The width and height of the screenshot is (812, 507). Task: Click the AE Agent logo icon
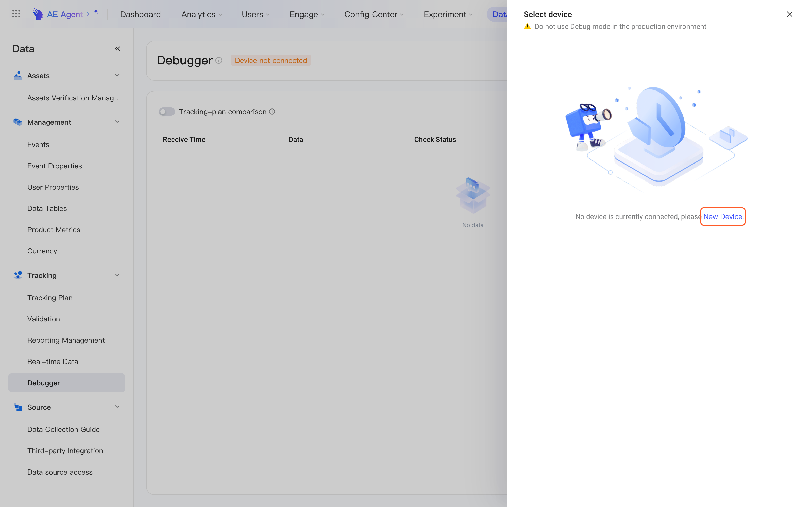coord(37,14)
